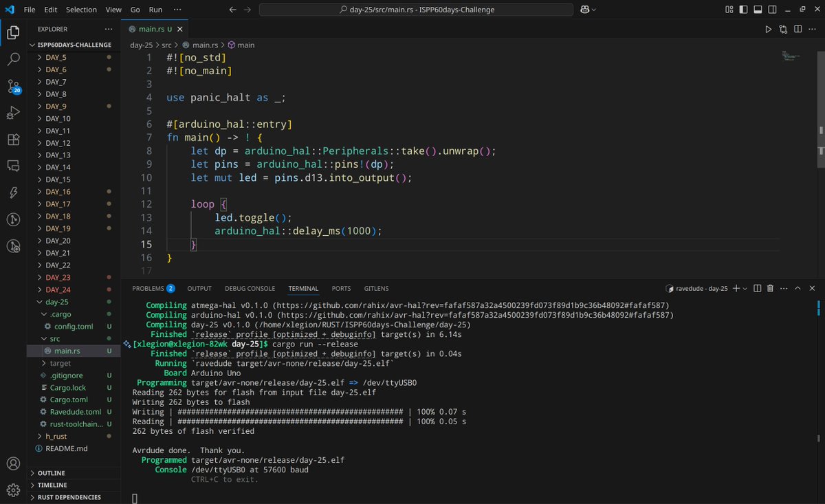The width and height of the screenshot is (825, 504).
Task: Open the Go menu
Action: pyautogui.click(x=135, y=10)
